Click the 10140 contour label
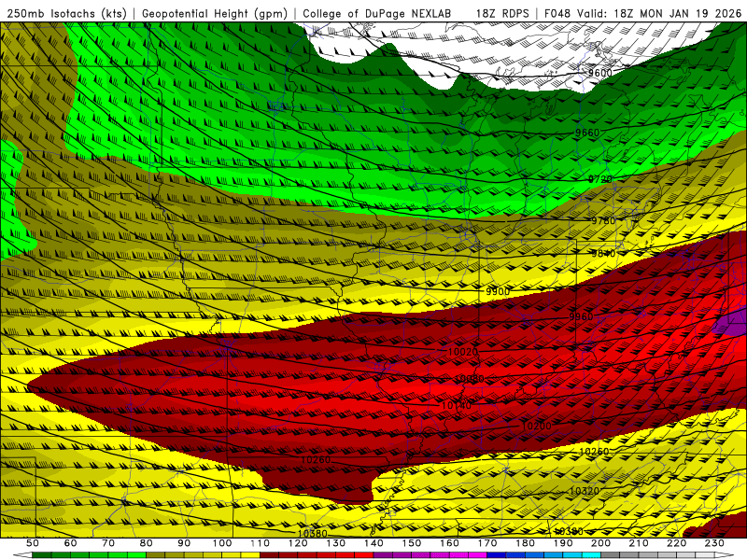 point(457,405)
